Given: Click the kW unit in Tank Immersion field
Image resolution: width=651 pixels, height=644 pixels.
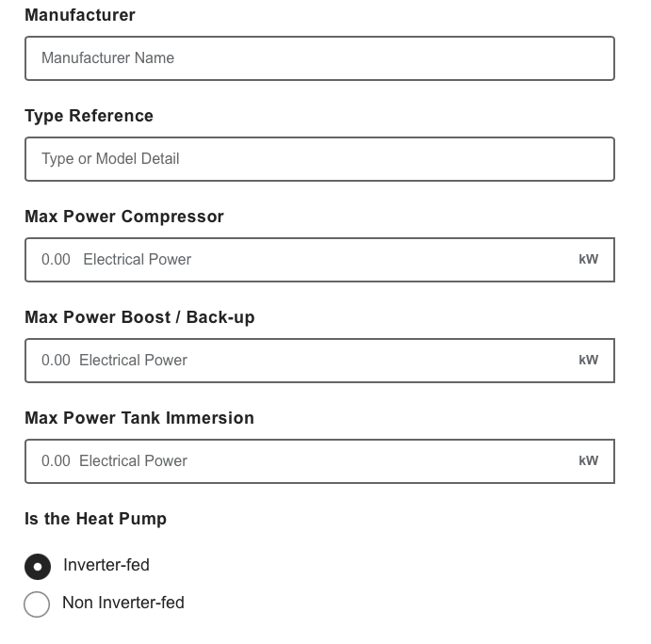Looking at the screenshot, I should tap(588, 461).
